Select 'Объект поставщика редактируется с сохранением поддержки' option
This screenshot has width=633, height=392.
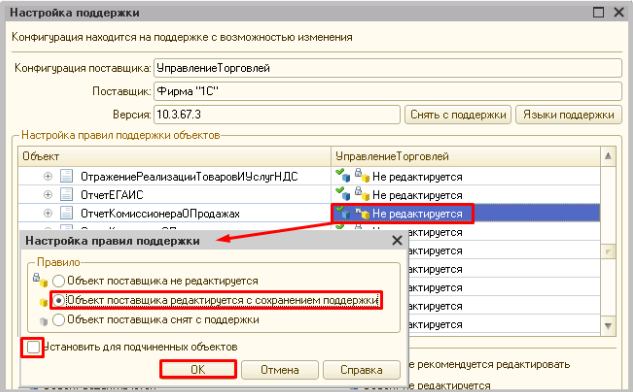point(59,300)
